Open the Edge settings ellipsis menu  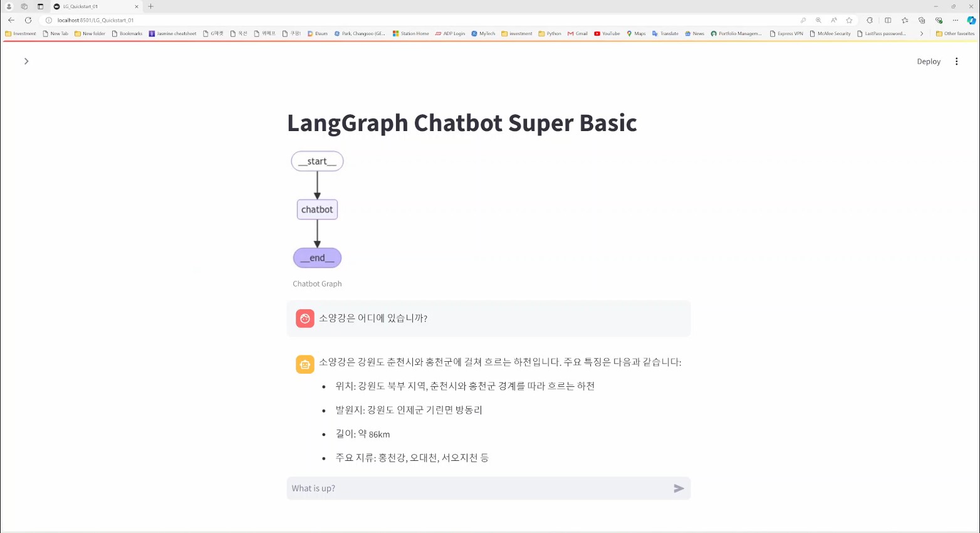(x=956, y=20)
